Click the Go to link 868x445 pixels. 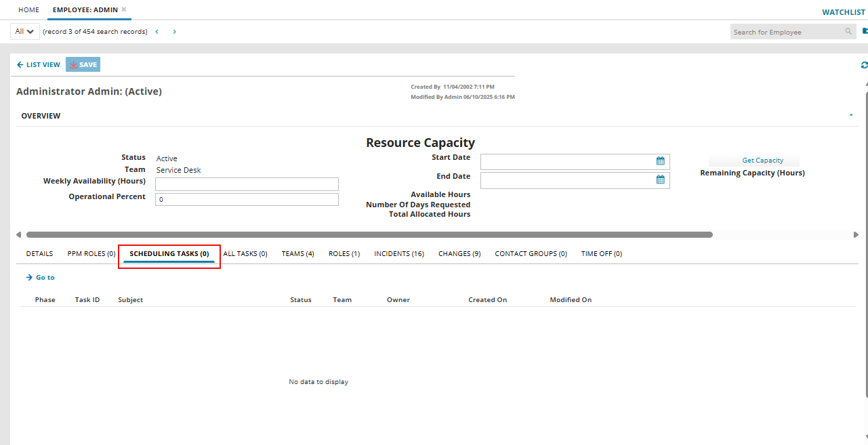click(41, 278)
